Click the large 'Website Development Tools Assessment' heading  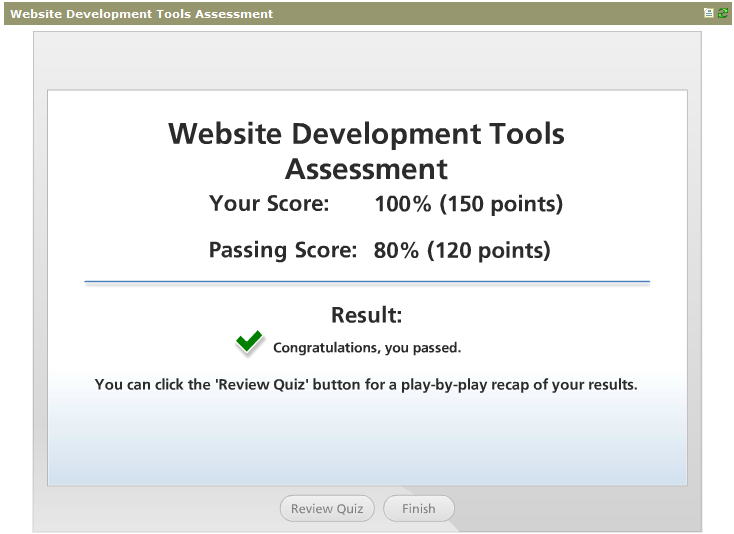pyautogui.click(x=367, y=151)
